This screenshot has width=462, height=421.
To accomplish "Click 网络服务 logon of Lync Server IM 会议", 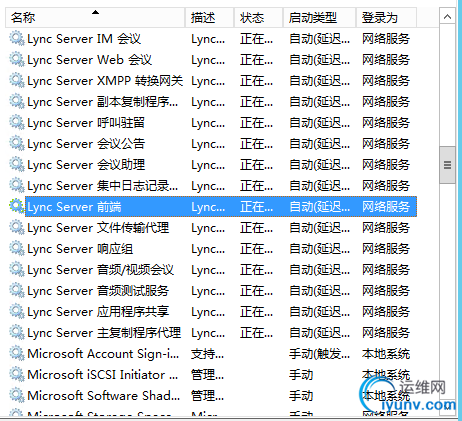I will click(x=386, y=39).
